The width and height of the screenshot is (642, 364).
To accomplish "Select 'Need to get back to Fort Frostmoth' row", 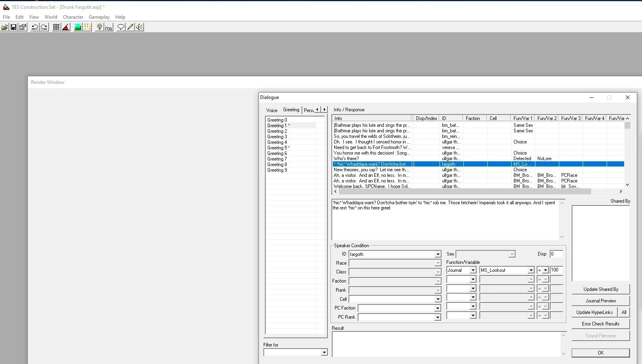I will pyautogui.click(x=478, y=147).
